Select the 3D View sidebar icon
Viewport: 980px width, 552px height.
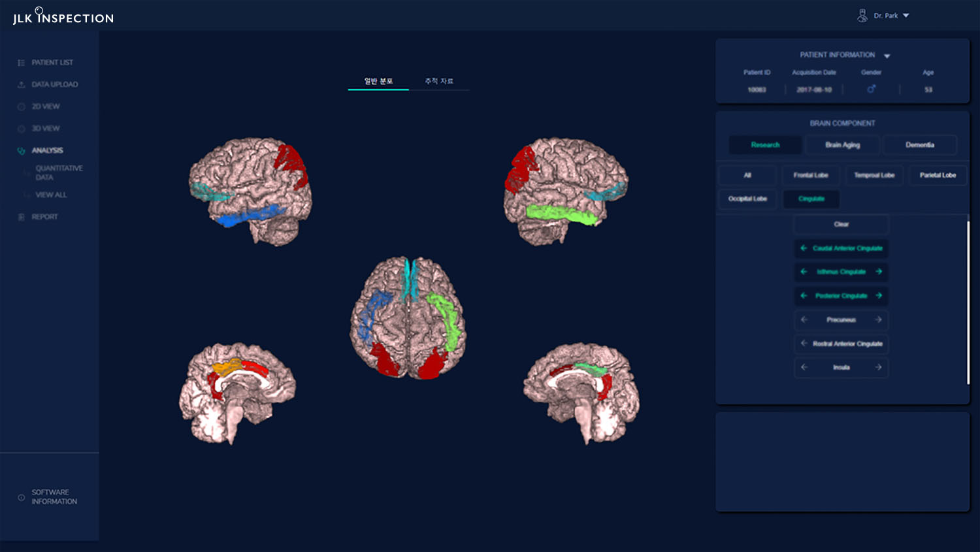point(21,129)
